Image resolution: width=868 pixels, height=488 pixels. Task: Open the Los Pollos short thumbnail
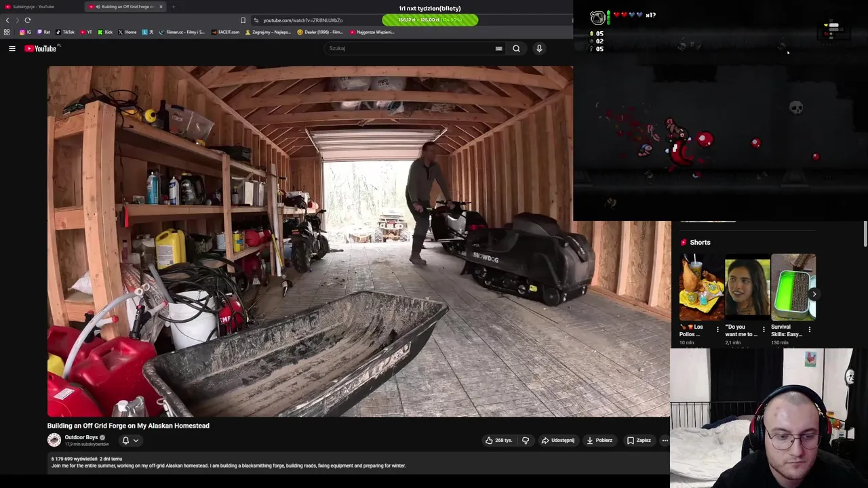click(701, 287)
